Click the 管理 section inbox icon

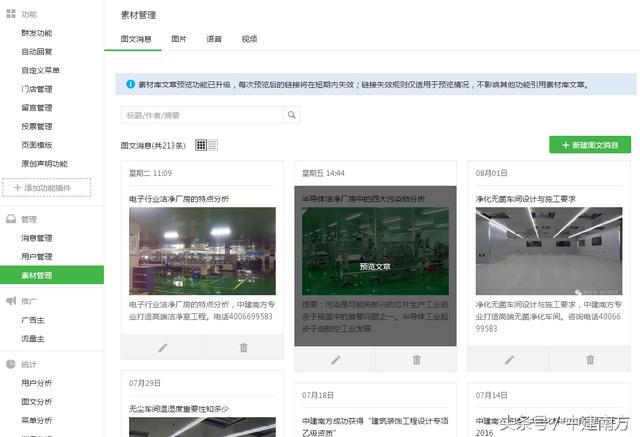(11, 219)
